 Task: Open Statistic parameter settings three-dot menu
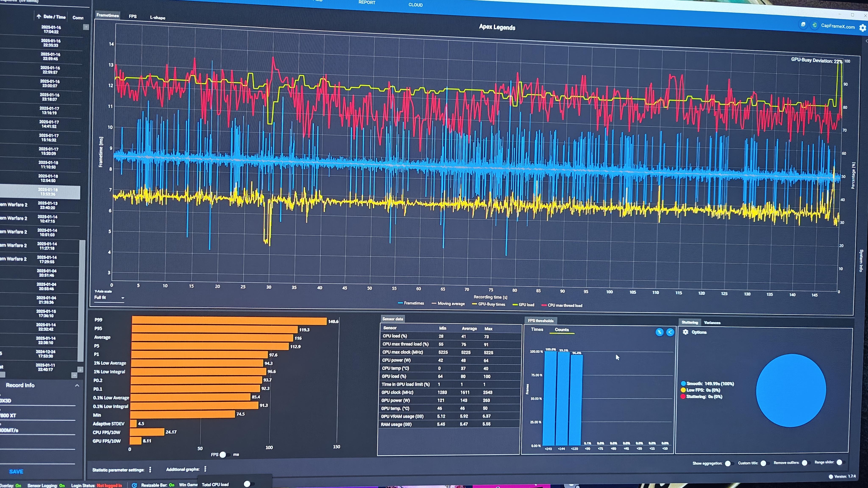tap(150, 470)
